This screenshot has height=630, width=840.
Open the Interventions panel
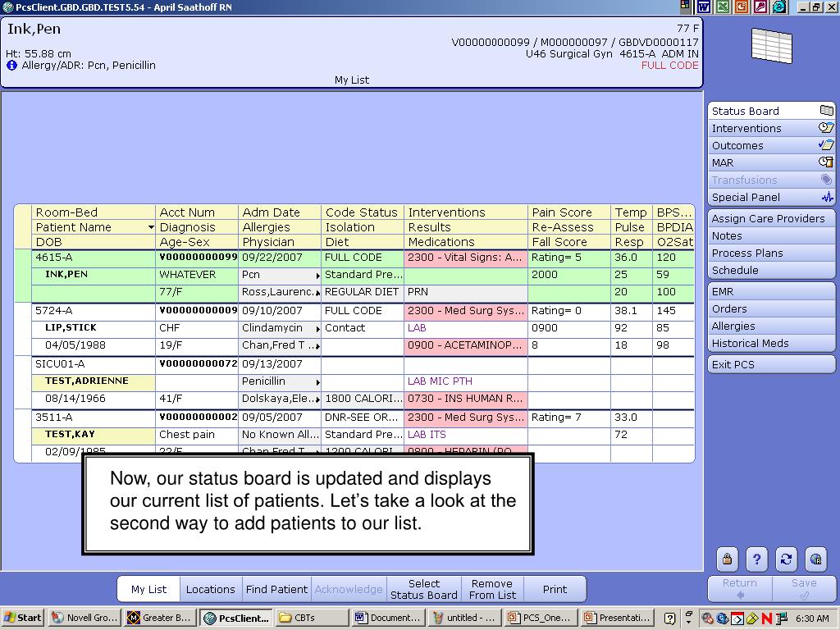coord(771,128)
